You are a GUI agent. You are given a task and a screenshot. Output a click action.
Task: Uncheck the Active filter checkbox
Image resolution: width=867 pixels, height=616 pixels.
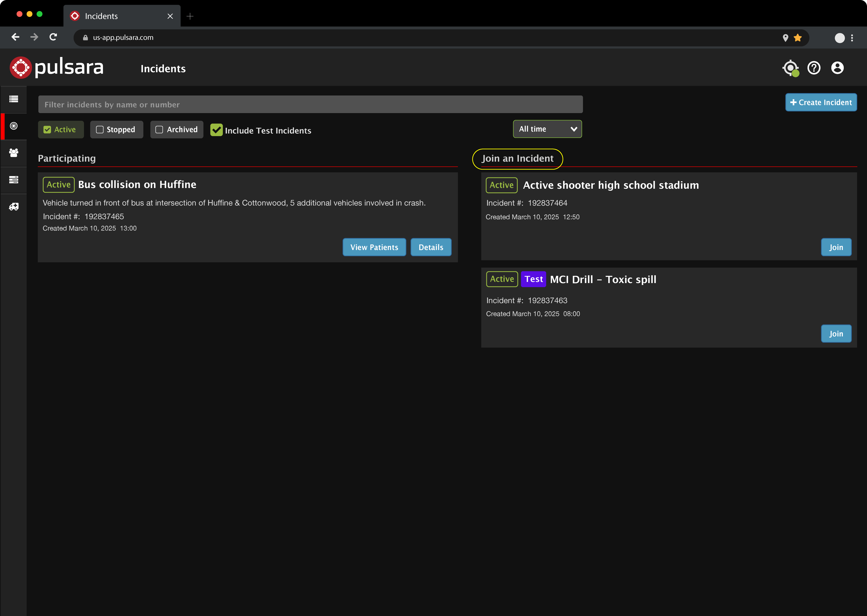[x=47, y=129]
